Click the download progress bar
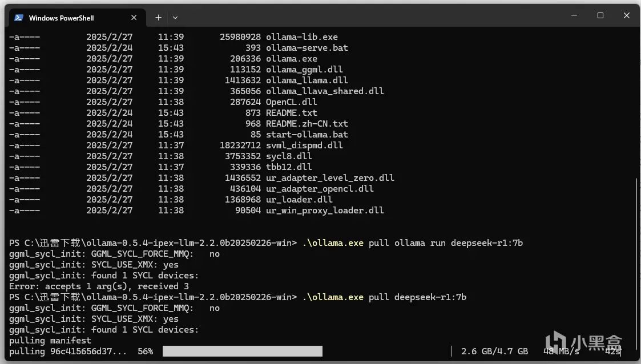Viewport: 641px width, 364px height. 243,351
